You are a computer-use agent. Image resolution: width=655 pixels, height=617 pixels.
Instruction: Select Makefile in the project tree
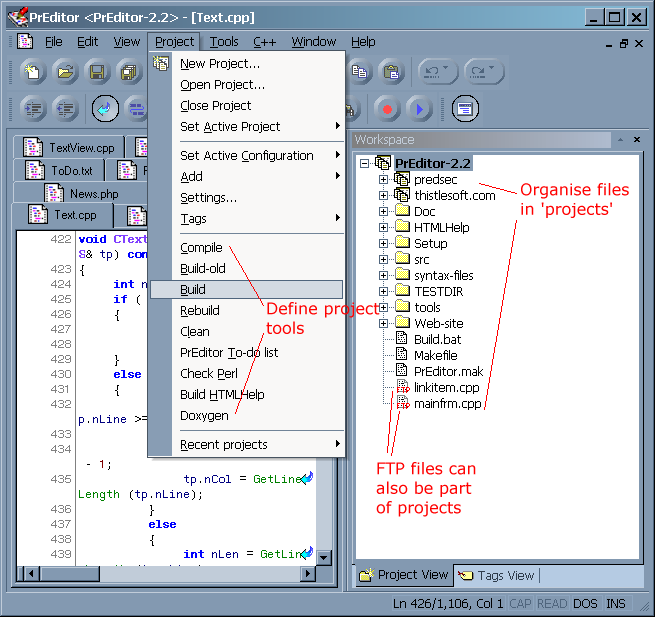point(436,355)
